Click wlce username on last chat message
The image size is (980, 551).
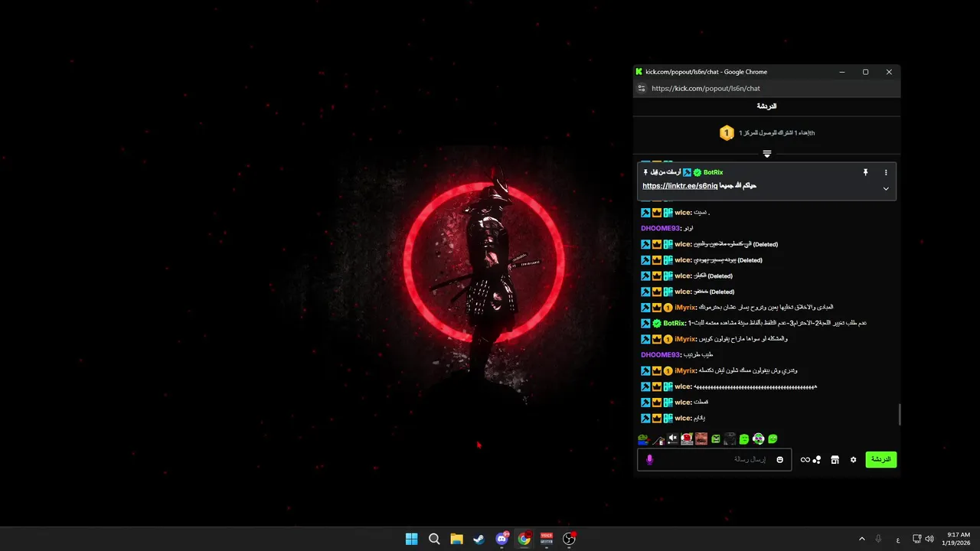tap(683, 418)
